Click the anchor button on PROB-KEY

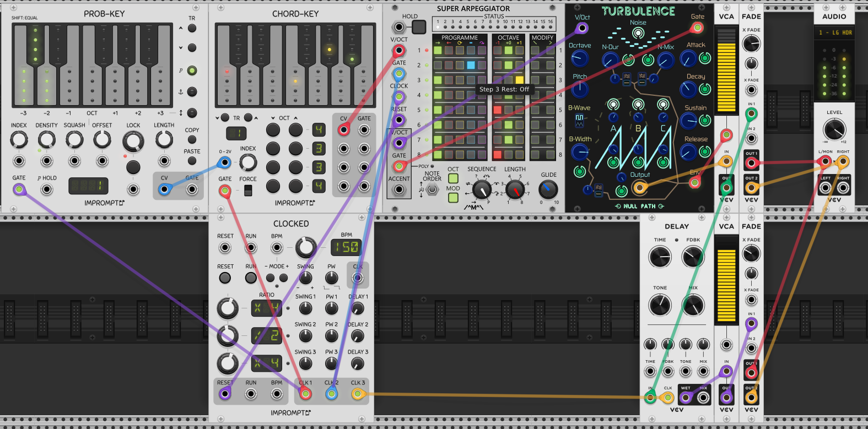click(x=192, y=91)
